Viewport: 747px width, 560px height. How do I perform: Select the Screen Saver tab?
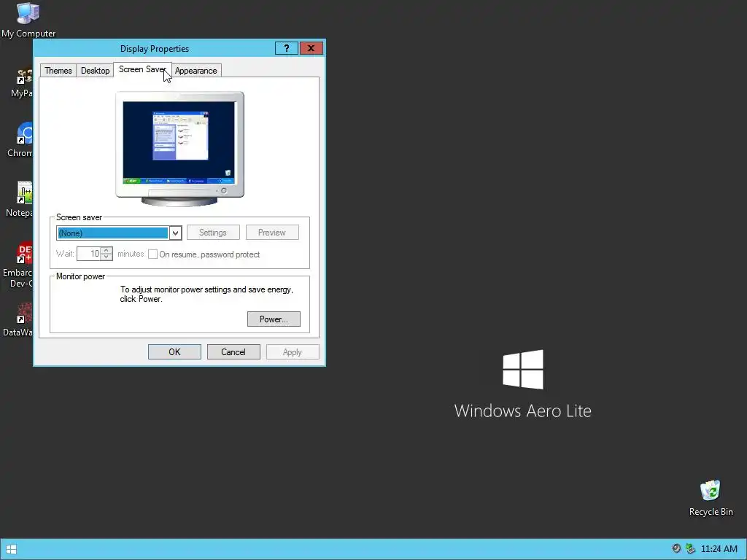pyautogui.click(x=142, y=69)
